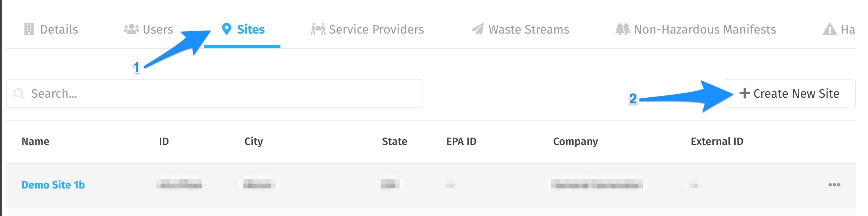The width and height of the screenshot is (868, 216).
Task: Open the Users tab
Action: 149,29
